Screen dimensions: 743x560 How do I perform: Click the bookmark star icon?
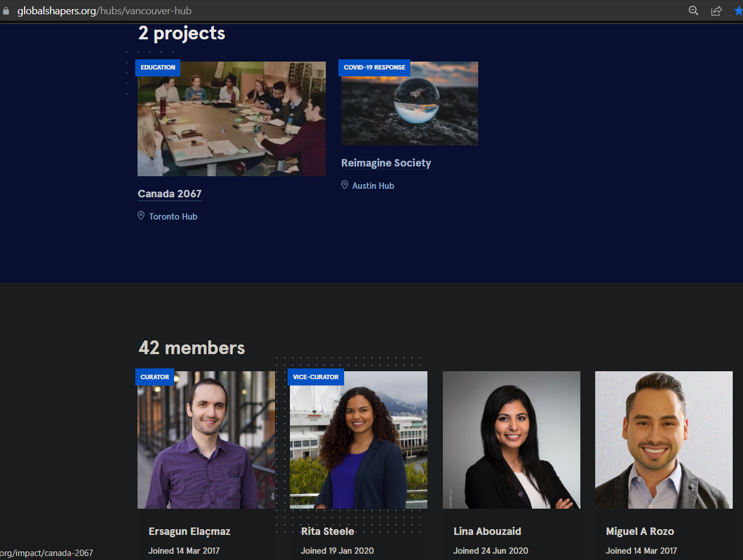tap(738, 11)
